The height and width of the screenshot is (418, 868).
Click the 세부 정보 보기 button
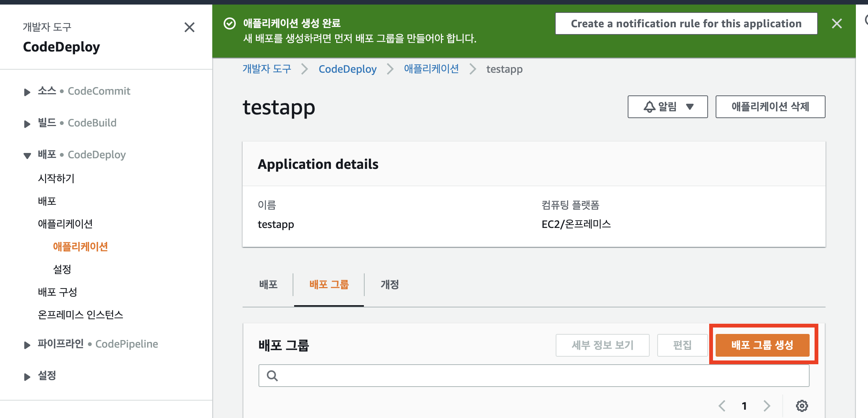(602, 345)
